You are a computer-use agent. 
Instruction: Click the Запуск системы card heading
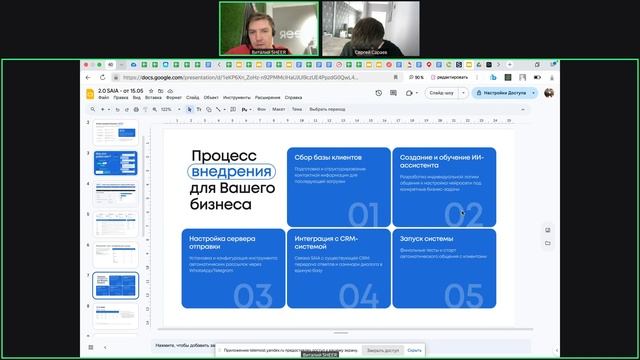(427, 239)
